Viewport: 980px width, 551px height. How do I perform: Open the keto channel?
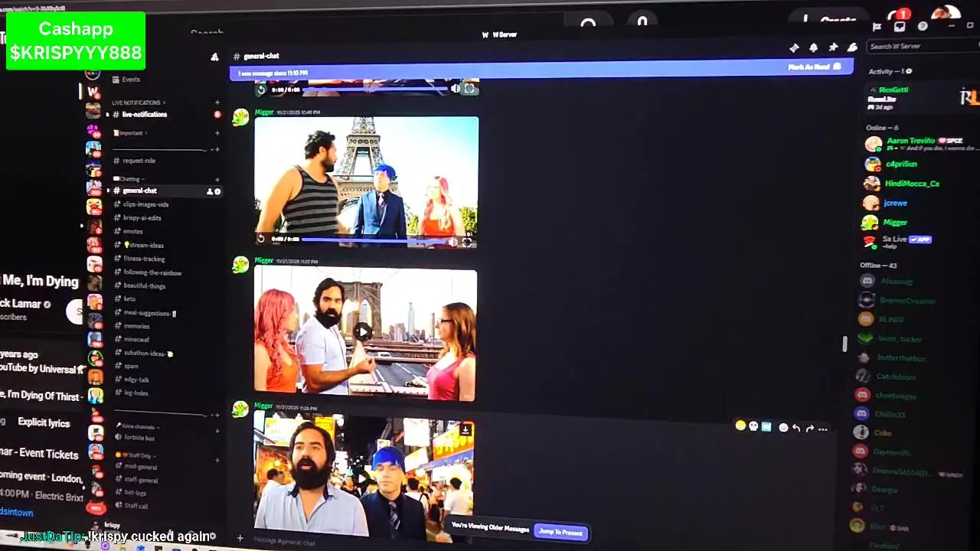(x=129, y=299)
